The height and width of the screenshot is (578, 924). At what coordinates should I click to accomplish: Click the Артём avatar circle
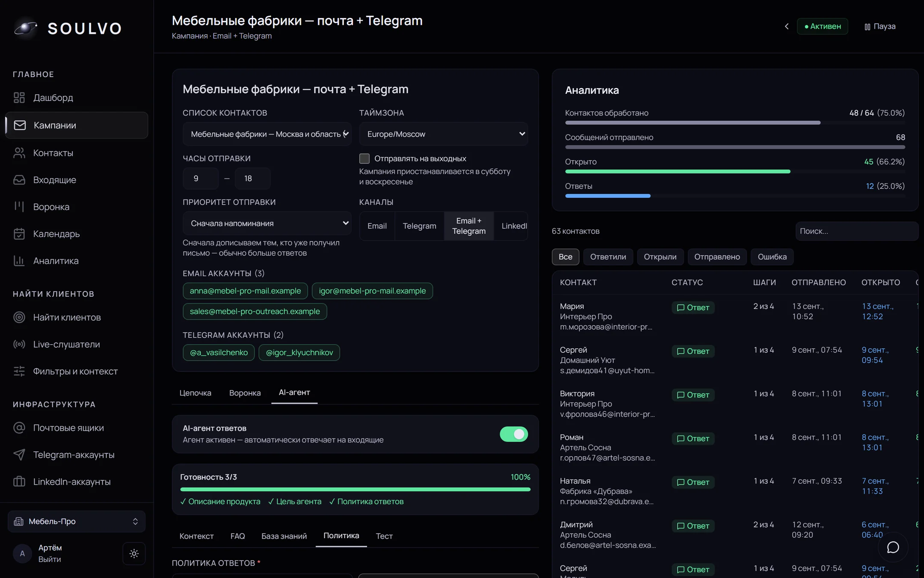22,554
